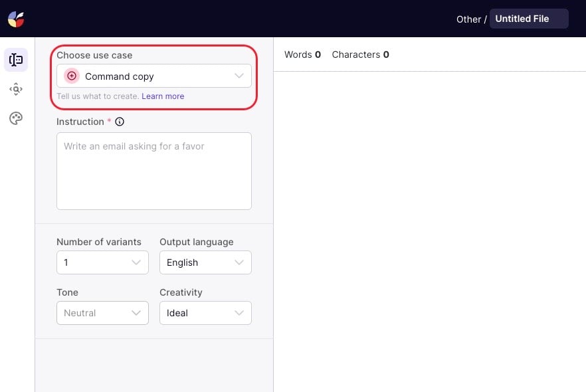Click inside the blank editor canvas
The height and width of the screenshot is (392, 586).
click(x=429, y=226)
